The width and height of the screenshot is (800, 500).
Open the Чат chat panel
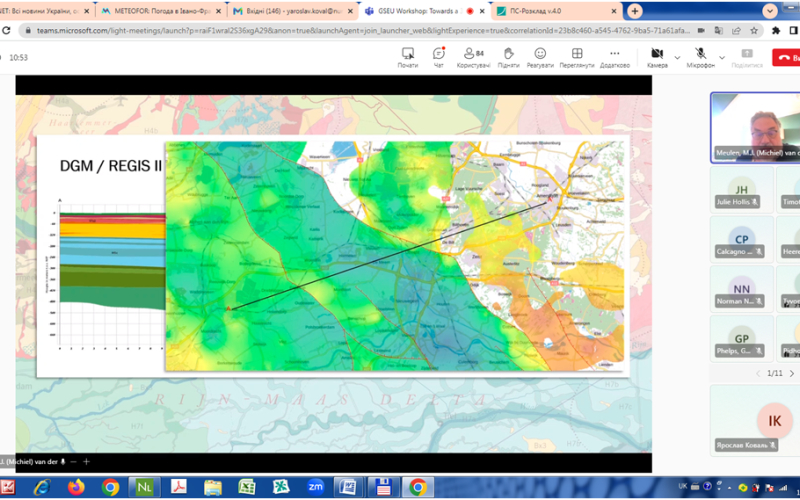coord(438,58)
